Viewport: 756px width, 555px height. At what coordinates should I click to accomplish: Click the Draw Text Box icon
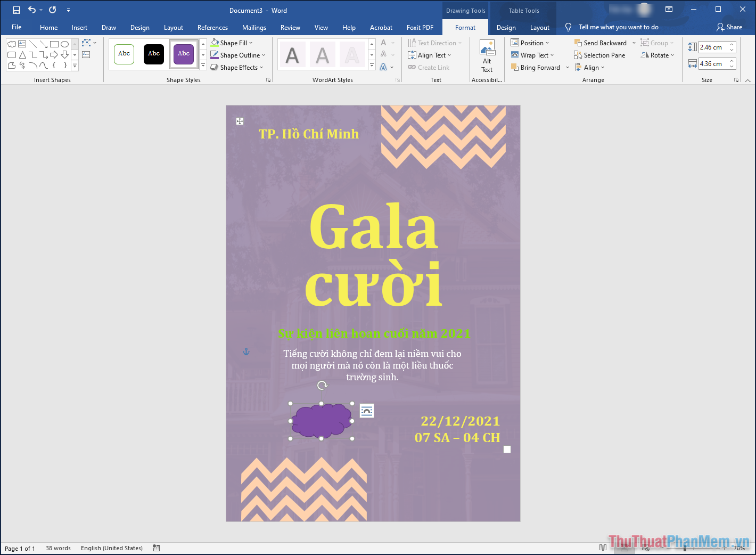click(x=86, y=55)
